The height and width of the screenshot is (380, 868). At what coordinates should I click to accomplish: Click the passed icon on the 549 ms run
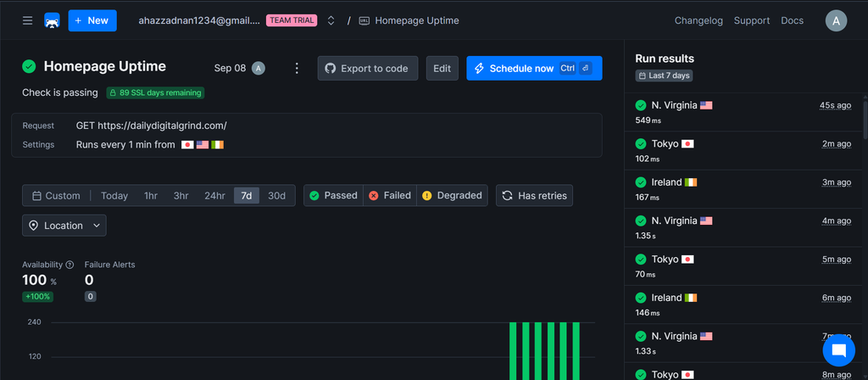(641, 105)
